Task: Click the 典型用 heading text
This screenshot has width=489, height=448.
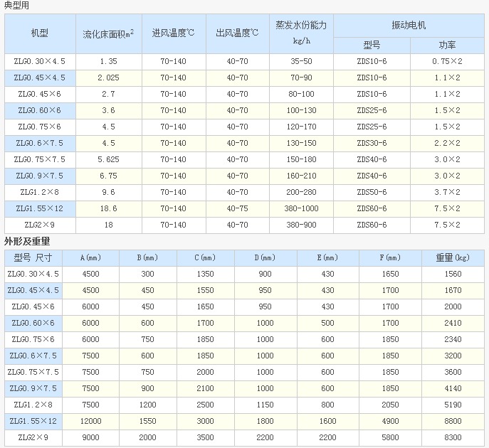Action: coord(18,6)
